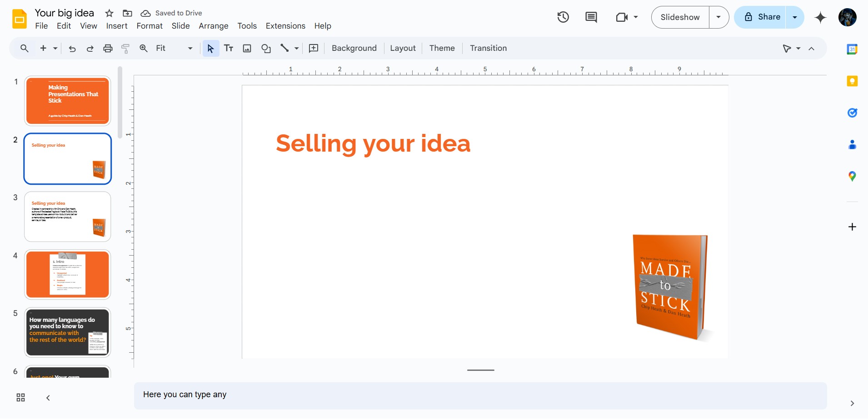This screenshot has height=419, width=868.
Task: Open the File menu
Action: [x=41, y=26]
